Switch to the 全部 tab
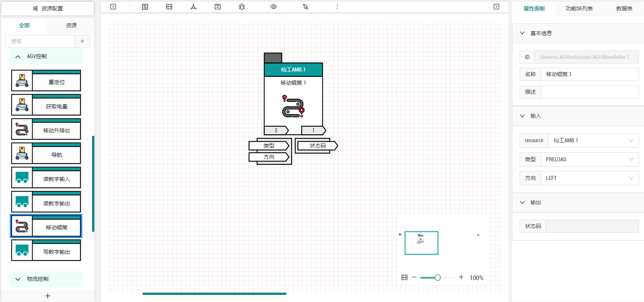644x302 pixels. (x=24, y=25)
